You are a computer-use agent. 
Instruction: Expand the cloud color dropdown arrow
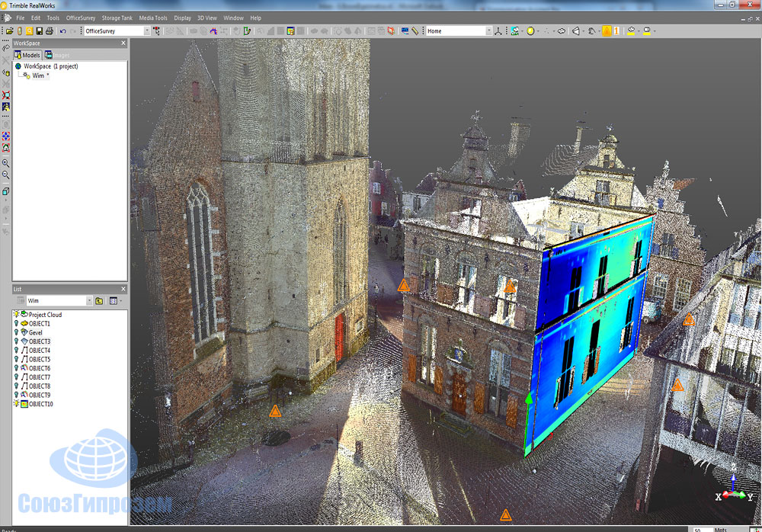click(638, 31)
